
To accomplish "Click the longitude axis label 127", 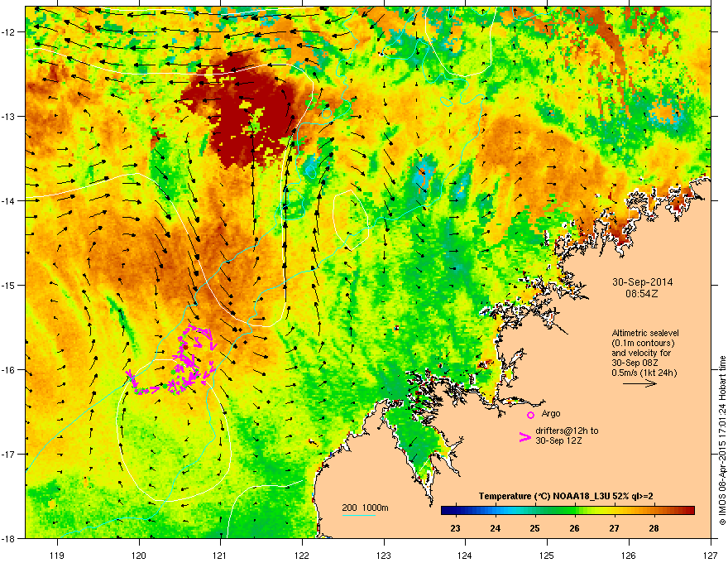I will pyautogui.click(x=711, y=555).
